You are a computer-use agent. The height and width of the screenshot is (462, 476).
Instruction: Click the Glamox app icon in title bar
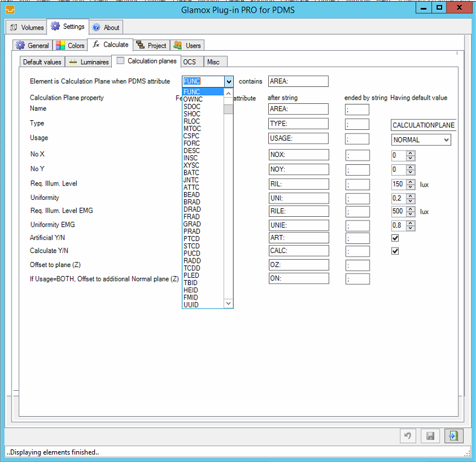pyautogui.click(x=10, y=10)
